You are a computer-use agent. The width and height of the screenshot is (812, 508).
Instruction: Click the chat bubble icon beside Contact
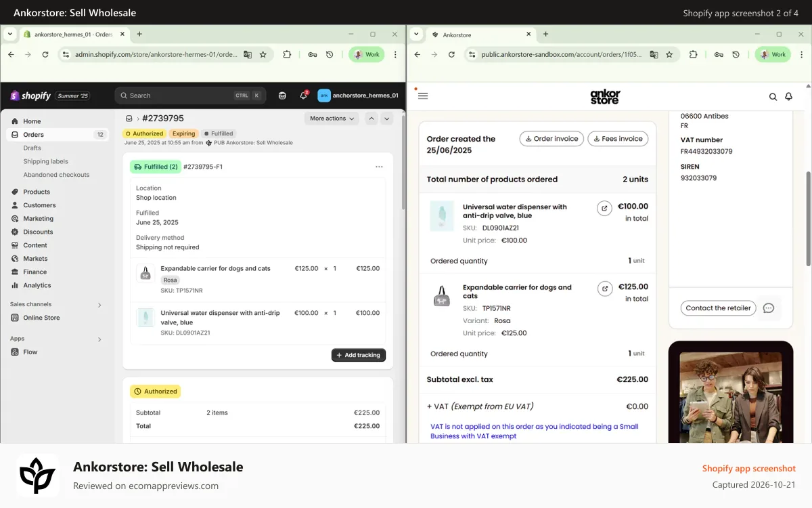(768, 308)
